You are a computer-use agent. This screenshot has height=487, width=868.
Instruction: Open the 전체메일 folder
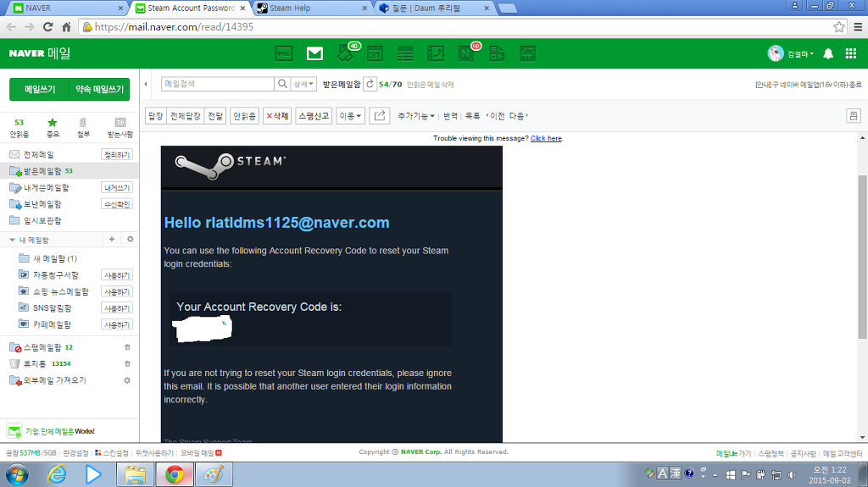(38, 154)
